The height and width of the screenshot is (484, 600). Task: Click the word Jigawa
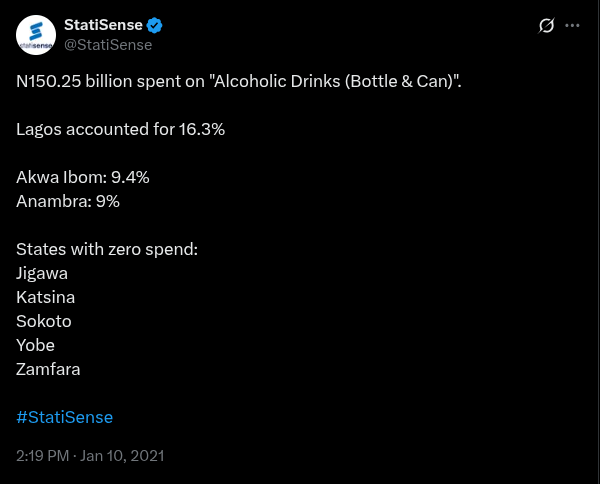[x=42, y=273]
